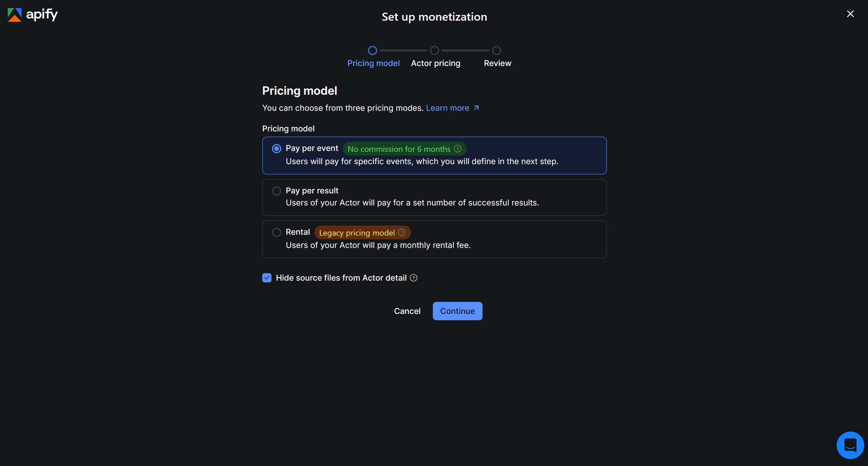The image size is (868, 466).
Task: Click Cancel to abort monetization setup
Action: (x=407, y=311)
